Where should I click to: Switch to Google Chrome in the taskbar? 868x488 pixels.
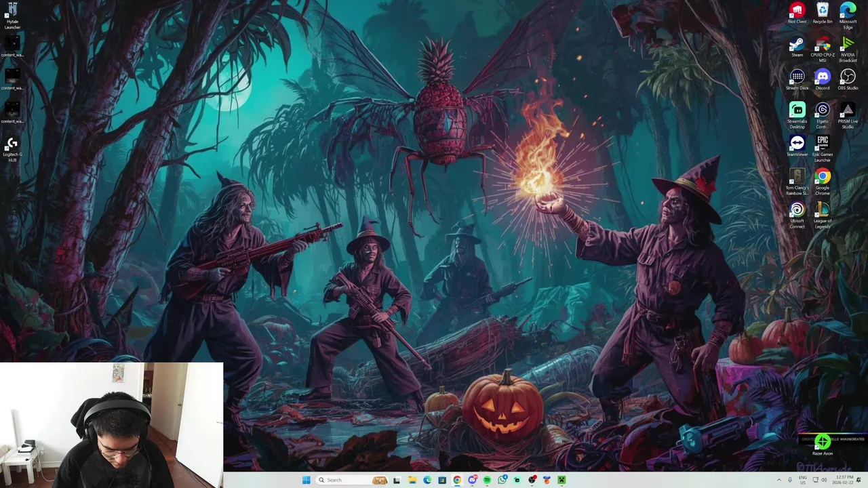point(457,480)
